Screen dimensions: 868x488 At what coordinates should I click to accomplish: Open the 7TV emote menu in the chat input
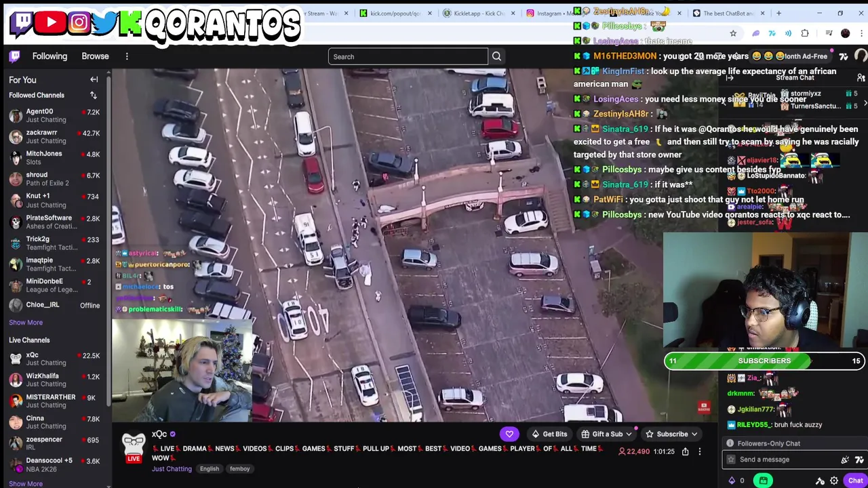[x=859, y=460]
